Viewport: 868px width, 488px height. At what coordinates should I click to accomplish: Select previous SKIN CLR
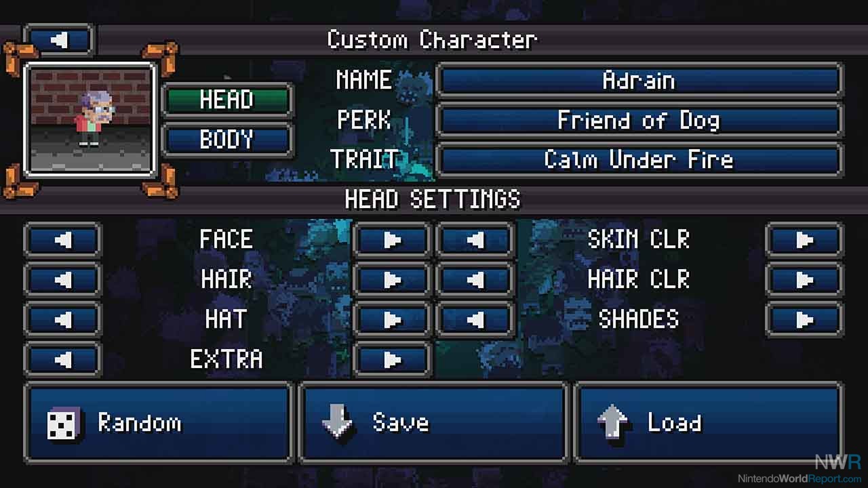(x=475, y=240)
